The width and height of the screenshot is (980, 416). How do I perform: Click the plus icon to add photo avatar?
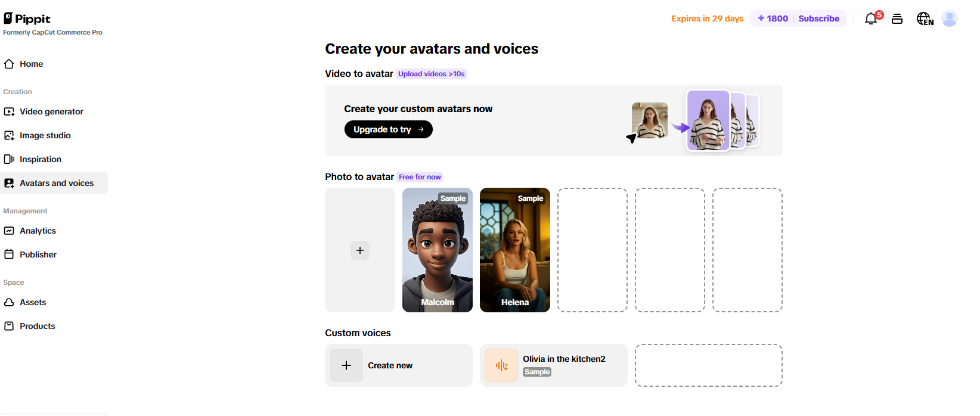[x=360, y=250]
